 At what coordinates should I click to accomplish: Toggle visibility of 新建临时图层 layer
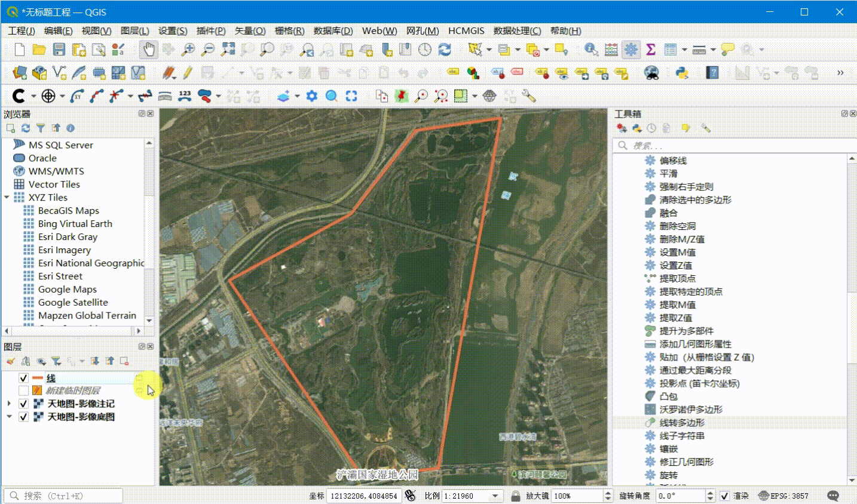23,391
